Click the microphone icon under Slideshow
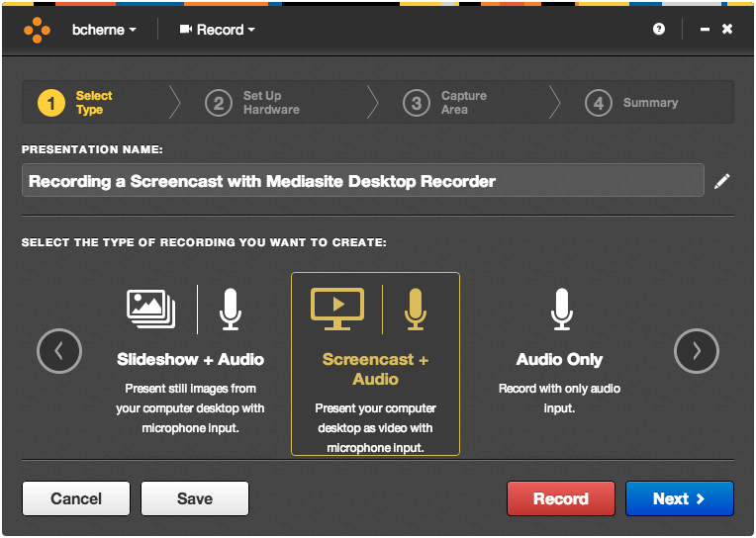This screenshot has width=756, height=538. tap(231, 309)
